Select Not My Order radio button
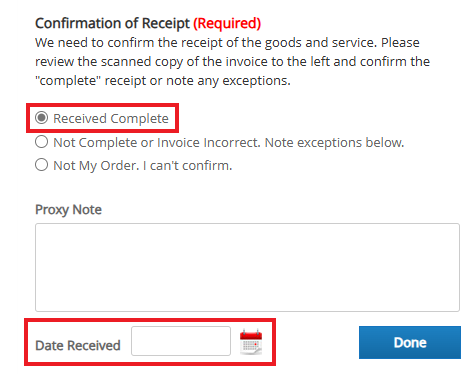This screenshot has height=379, width=476. click(x=42, y=165)
